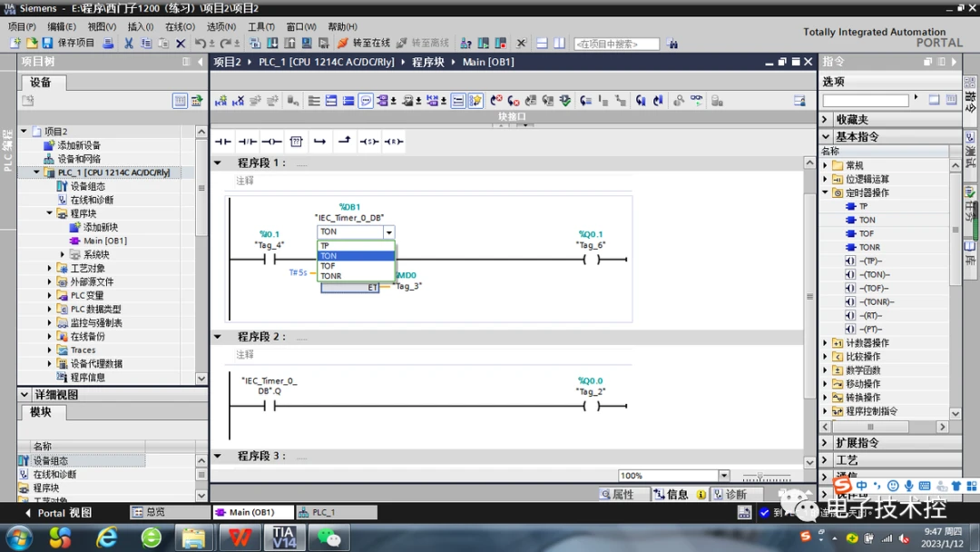The height and width of the screenshot is (552, 980).
Task: Open the zoom level 100% dropdown
Action: 723,476
